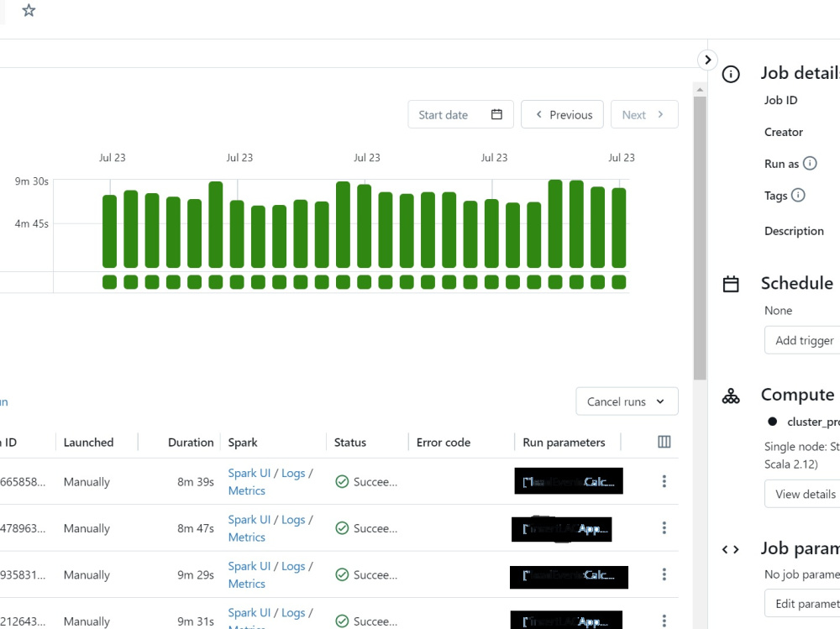Click the Status column header

pos(349,442)
